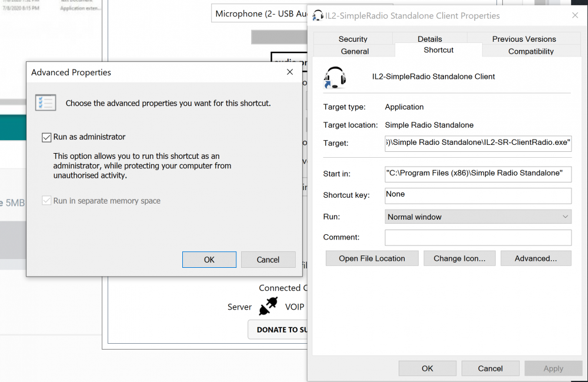Click the Target location value Simple Radio Standalone
This screenshot has height=382, width=588.
click(x=429, y=125)
